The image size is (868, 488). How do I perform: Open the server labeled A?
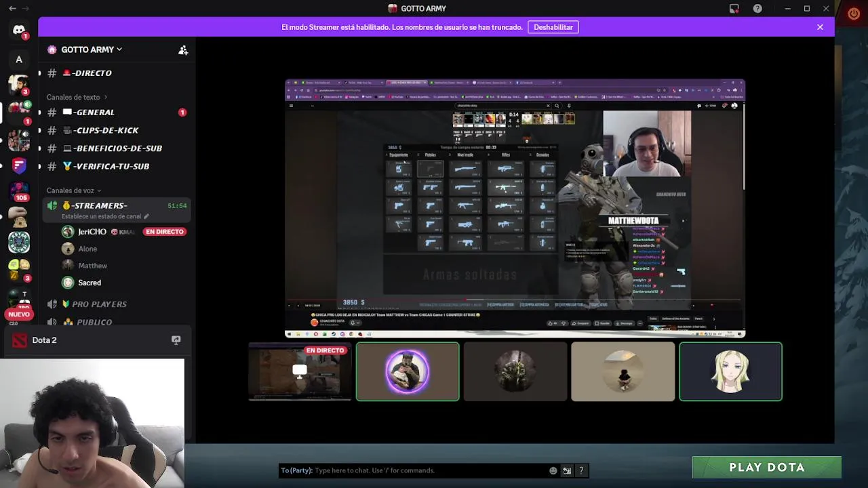coord(19,60)
